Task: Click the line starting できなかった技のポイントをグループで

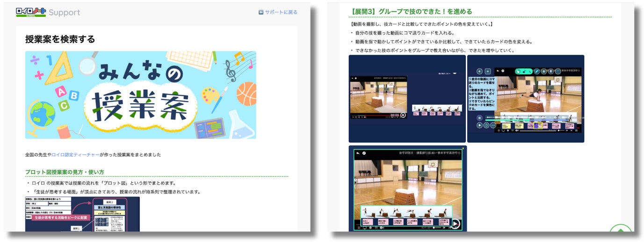Action: [x=434, y=50]
